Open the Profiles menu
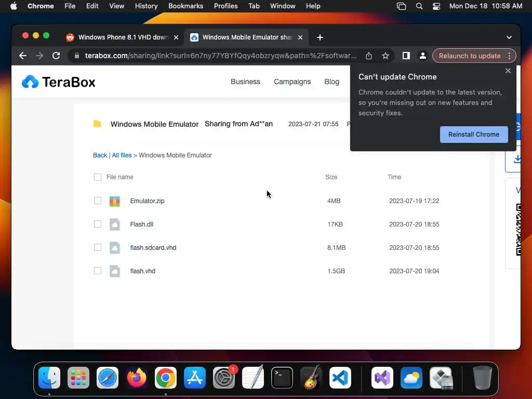Image resolution: width=532 pixels, height=399 pixels. coord(225,6)
